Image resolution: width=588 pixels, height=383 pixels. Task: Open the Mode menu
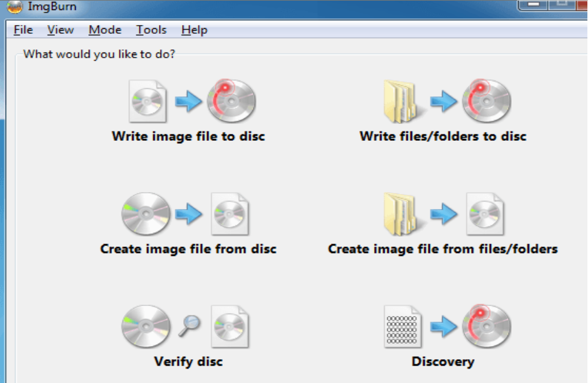[x=105, y=30]
